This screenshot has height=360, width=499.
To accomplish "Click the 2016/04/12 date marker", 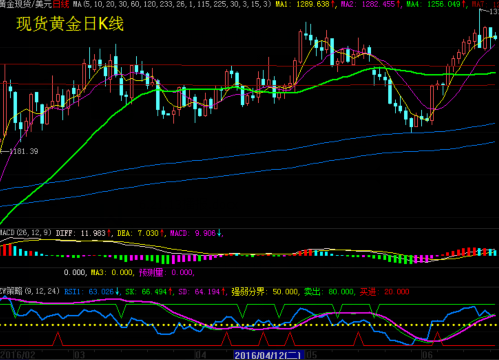I will point(268,355).
